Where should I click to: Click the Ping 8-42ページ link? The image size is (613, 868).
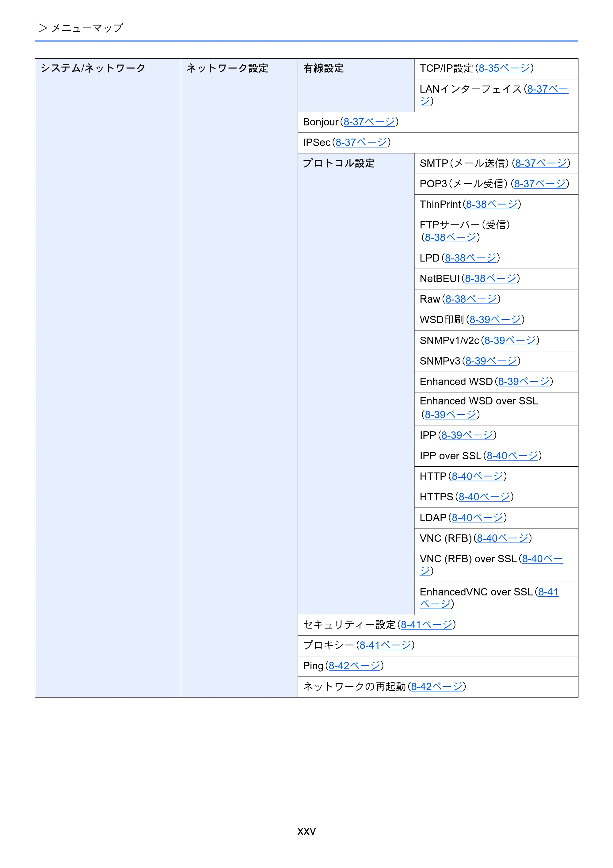[x=355, y=666]
